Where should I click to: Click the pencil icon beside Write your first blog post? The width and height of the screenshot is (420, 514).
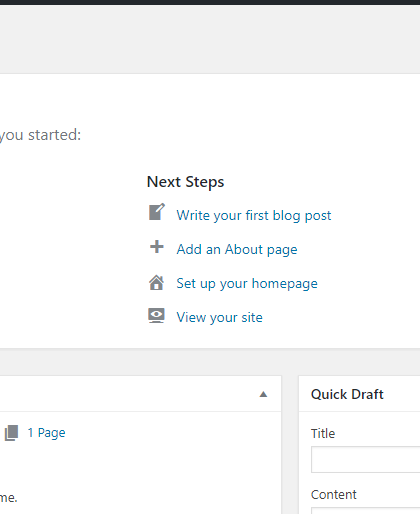(x=156, y=212)
